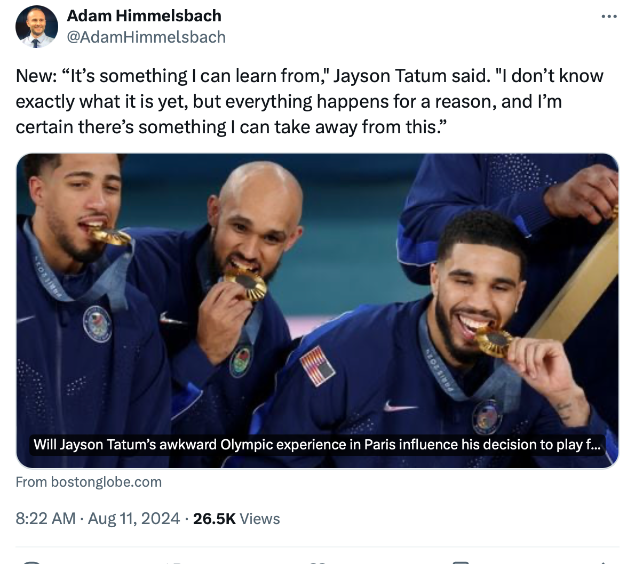Click the Aug 11, 2024 date
635x564 pixels.
pyautogui.click(x=134, y=519)
